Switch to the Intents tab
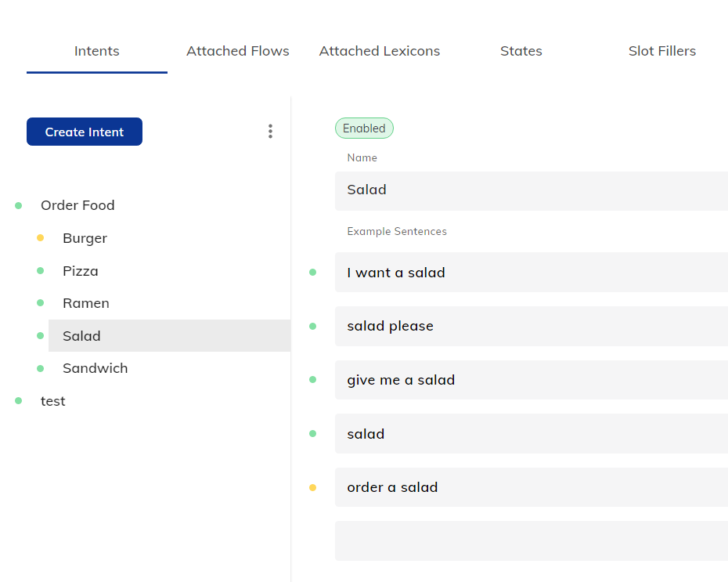This screenshot has width=728, height=582. [96, 51]
